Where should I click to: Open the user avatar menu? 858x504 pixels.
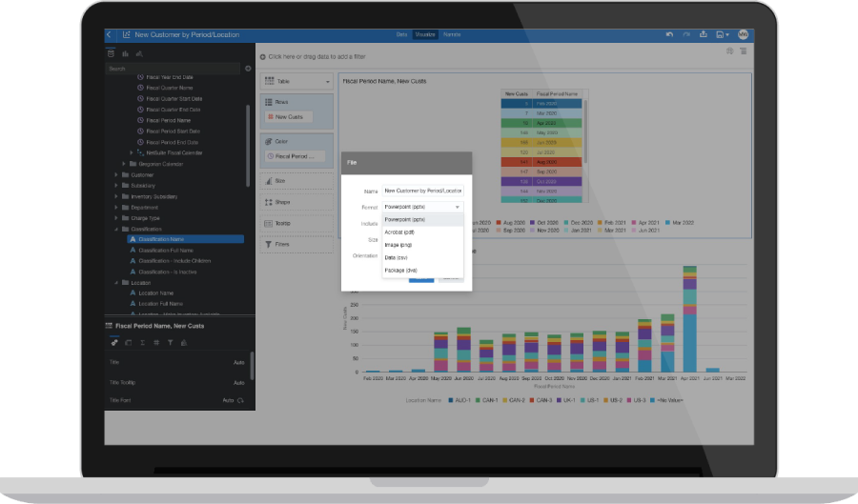click(743, 34)
